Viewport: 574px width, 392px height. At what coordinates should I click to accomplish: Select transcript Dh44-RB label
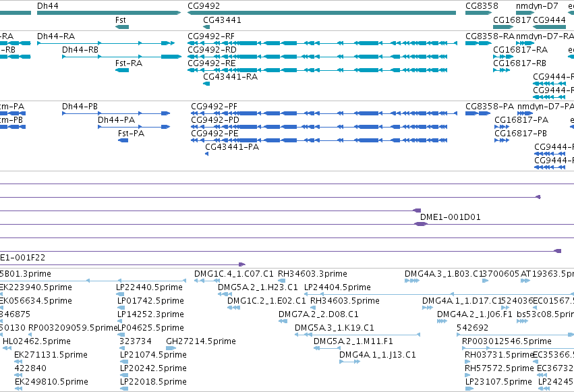tap(80, 50)
